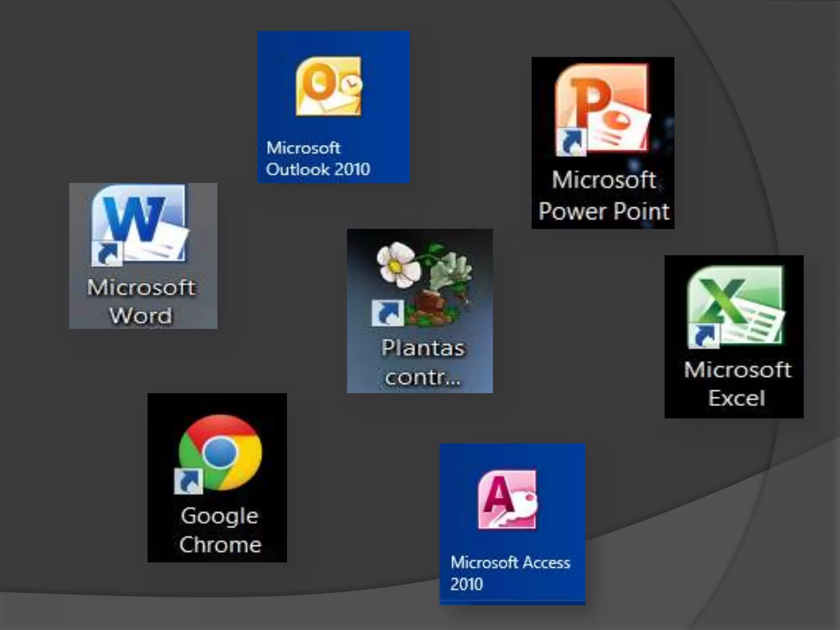840x630 pixels.
Task: Launch the Google Chrome logo icon
Action: coord(221,452)
